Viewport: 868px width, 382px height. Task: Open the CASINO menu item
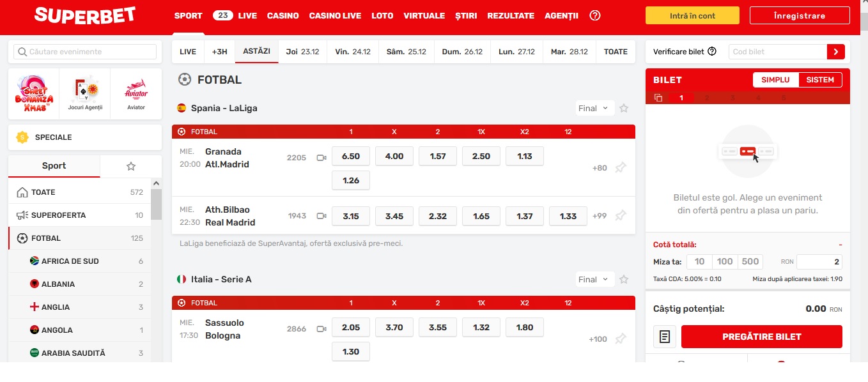click(283, 16)
